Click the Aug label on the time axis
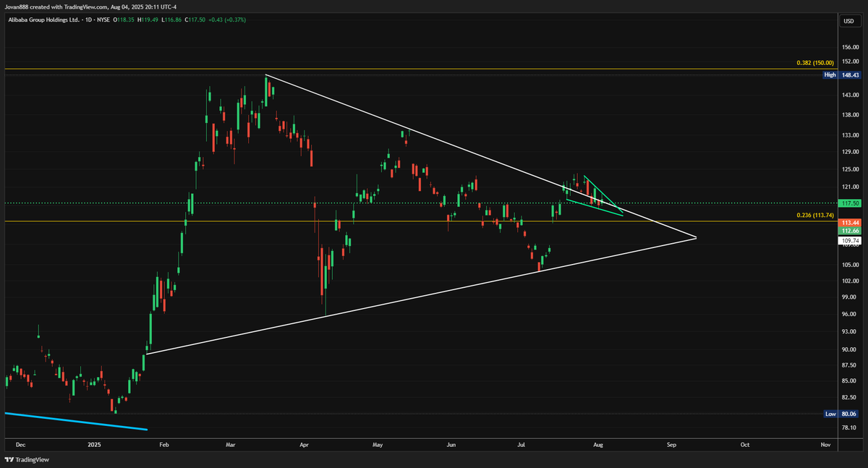Image resolution: width=868 pixels, height=468 pixels. [x=598, y=446]
